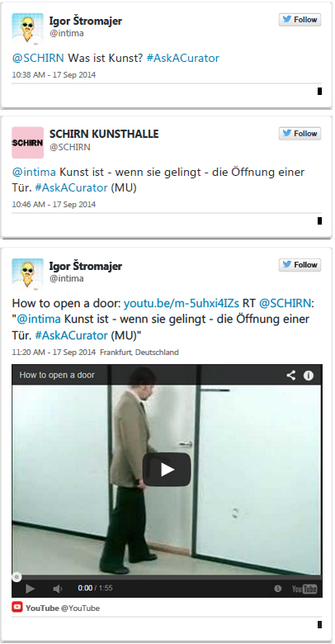Click the @SCHIRN mention in first tweet
The height and width of the screenshot is (644, 335).
tap(38, 58)
